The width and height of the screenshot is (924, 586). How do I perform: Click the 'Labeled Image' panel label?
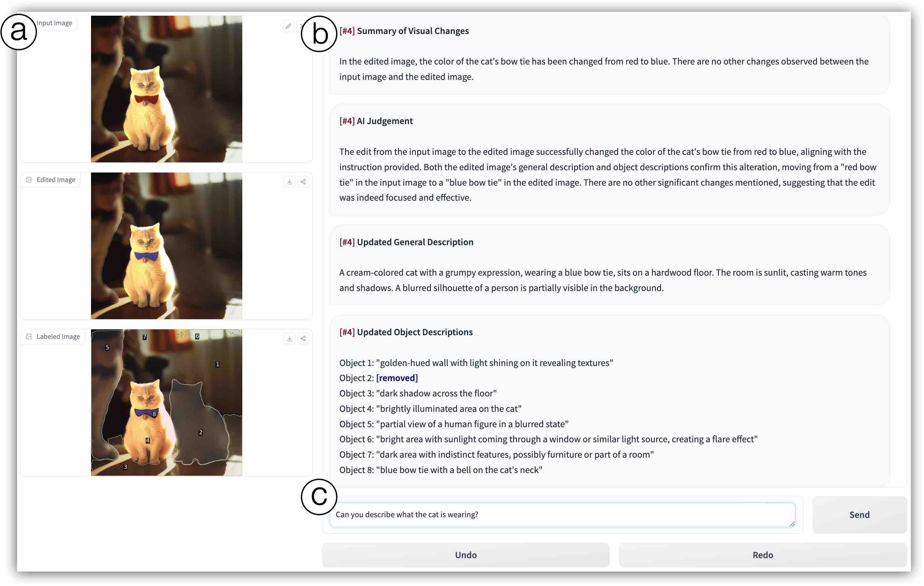coord(58,337)
